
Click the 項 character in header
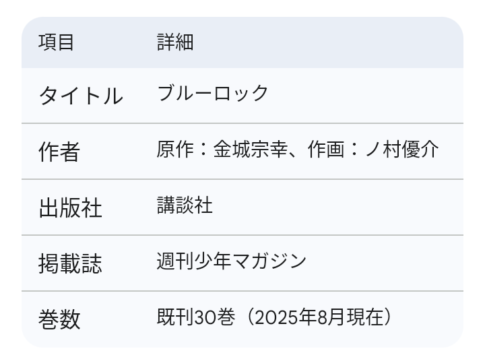tap(47, 43)
